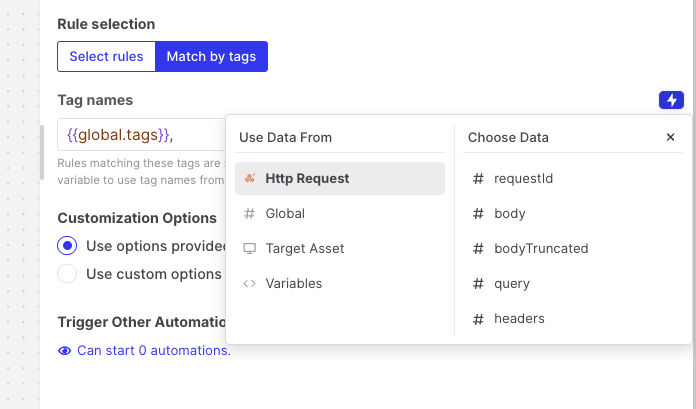The height and width of the screenshot is (409, 696).
Task: Select Variables data source
Action: [340, 283]
